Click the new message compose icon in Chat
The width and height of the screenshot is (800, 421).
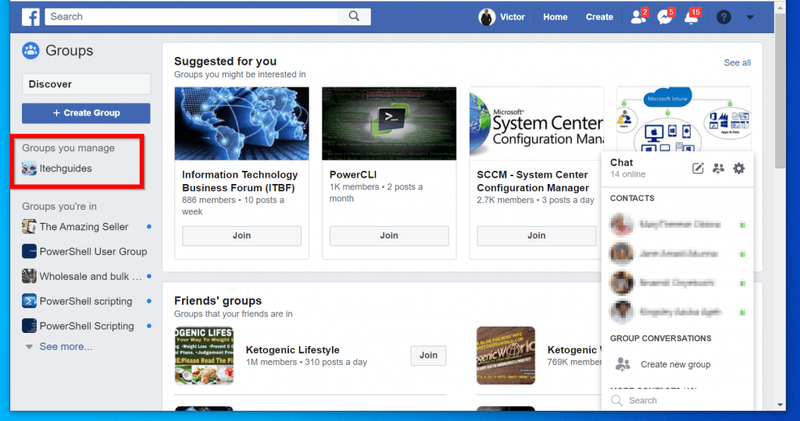tap(697, 168)
